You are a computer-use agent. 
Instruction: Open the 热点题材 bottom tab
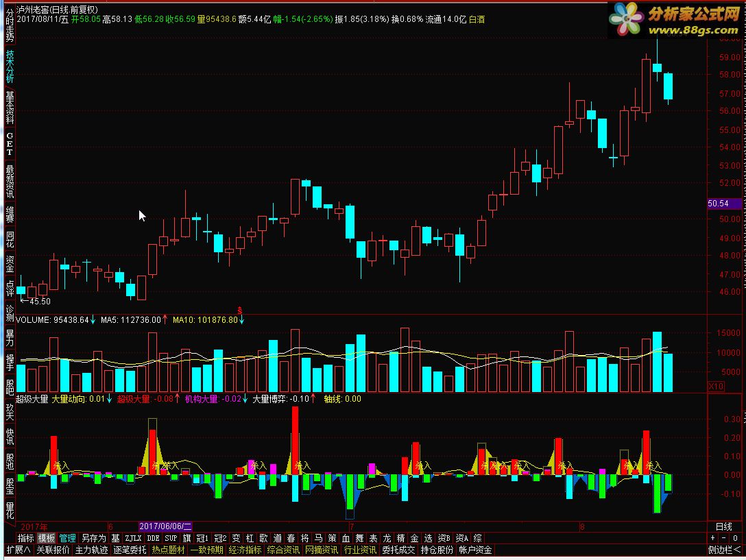coord(169,550)
